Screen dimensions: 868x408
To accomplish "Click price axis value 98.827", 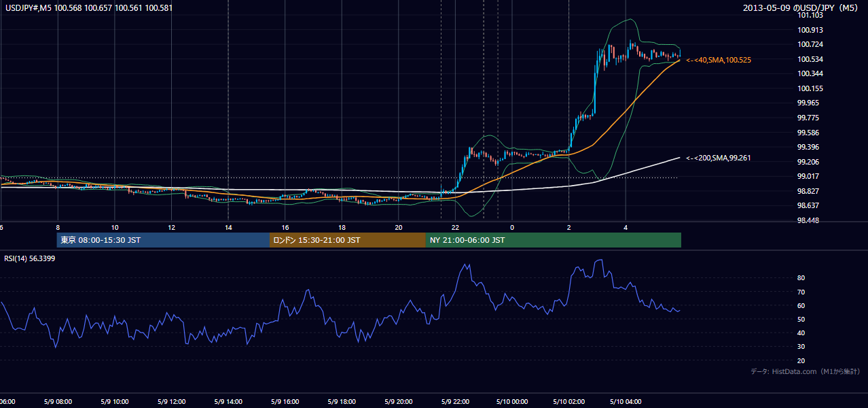I will (808, 192).
